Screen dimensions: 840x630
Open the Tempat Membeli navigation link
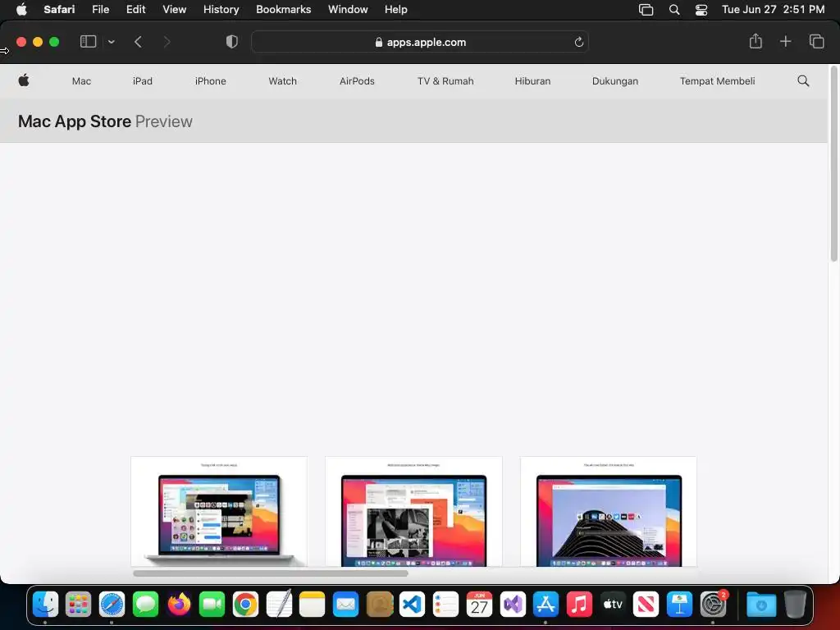717,81
